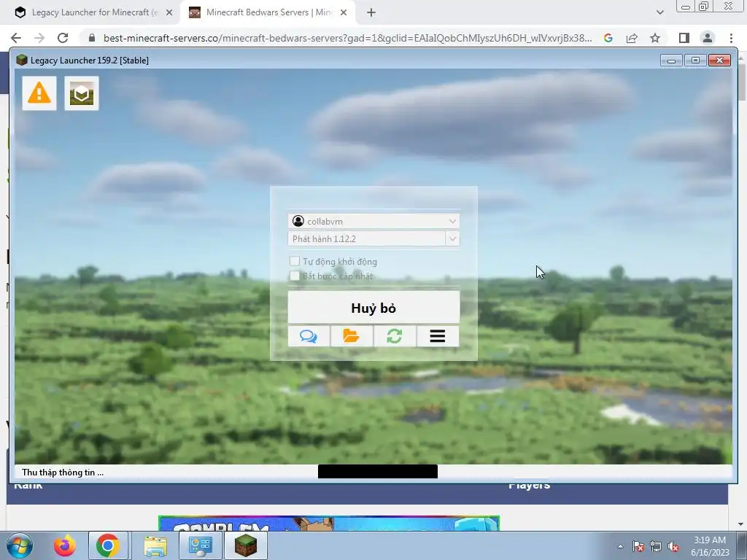Click the Google G icon in address bar

tap(608, 38)
